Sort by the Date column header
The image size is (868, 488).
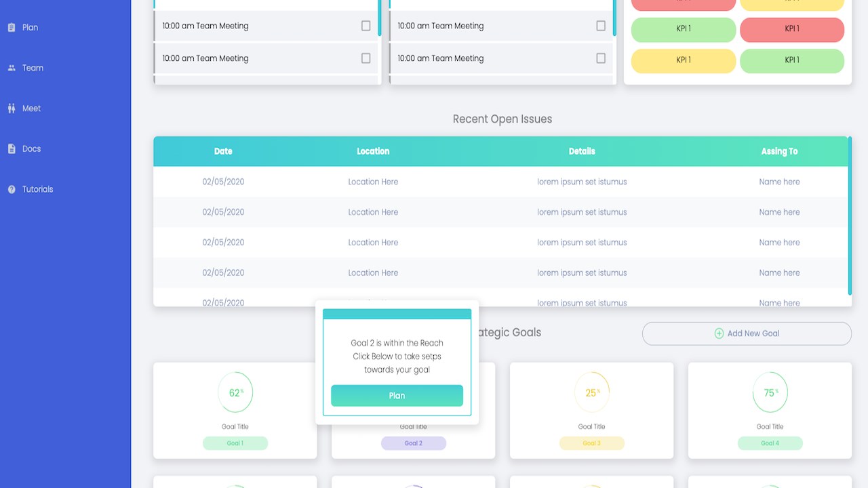(223, 151)
